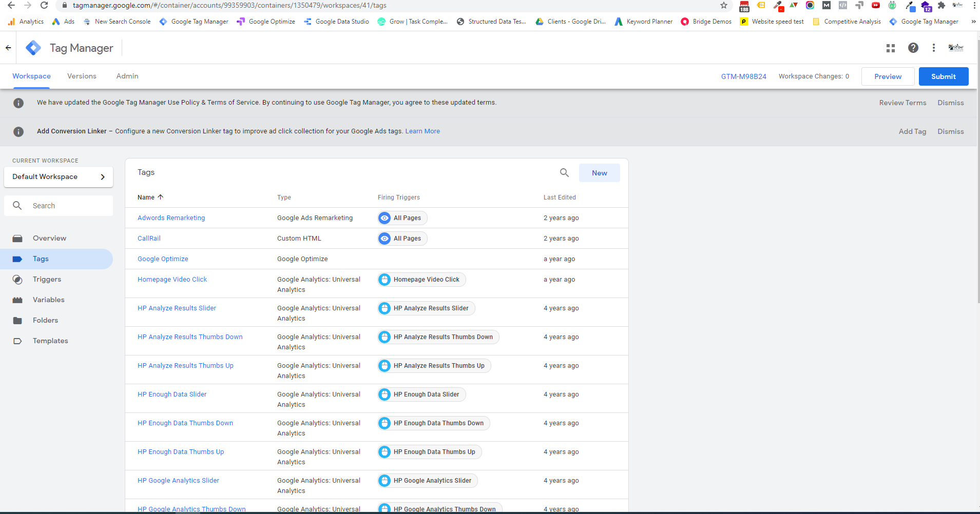Click the sidebar Search input field
Image resolution: width=980 pixels, height=514 pixels.
click(x=67, y=206)
